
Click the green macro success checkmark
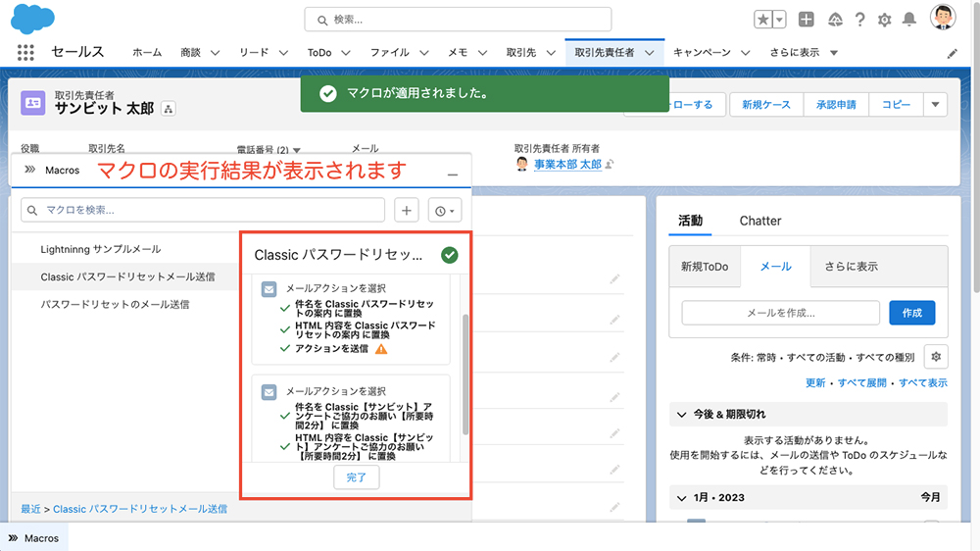click(450, 255)
